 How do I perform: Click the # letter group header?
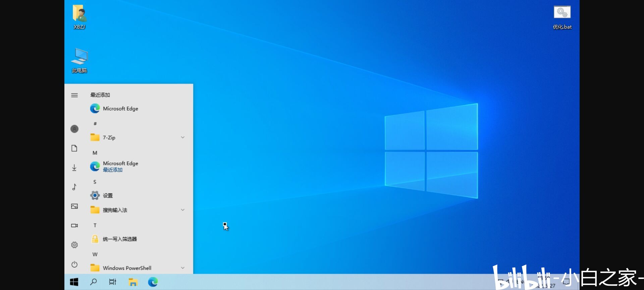[95, 124]
